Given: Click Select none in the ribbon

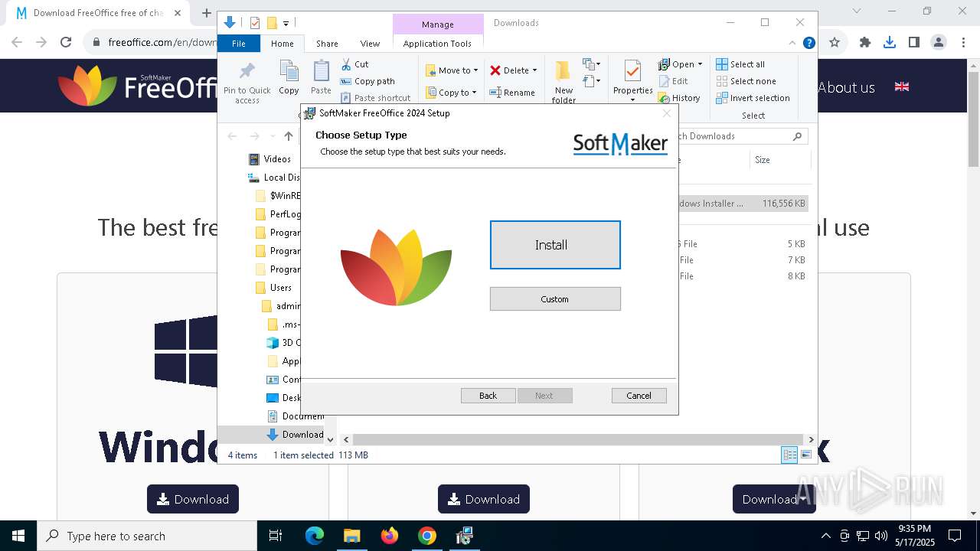Looking at the screenshot, I should click(x=746, y=81).
